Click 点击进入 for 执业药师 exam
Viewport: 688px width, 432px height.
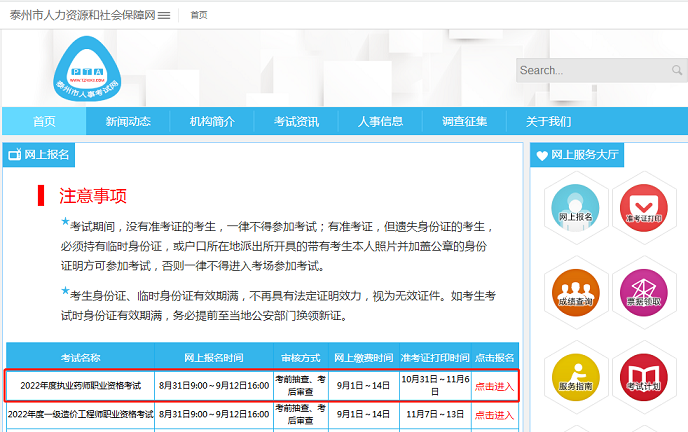coord(494,386)
